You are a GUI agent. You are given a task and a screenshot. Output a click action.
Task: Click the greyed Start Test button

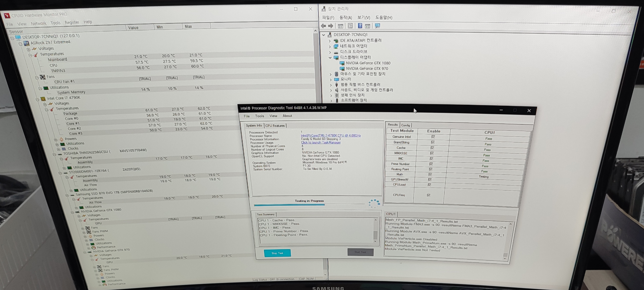pos(360,252)
